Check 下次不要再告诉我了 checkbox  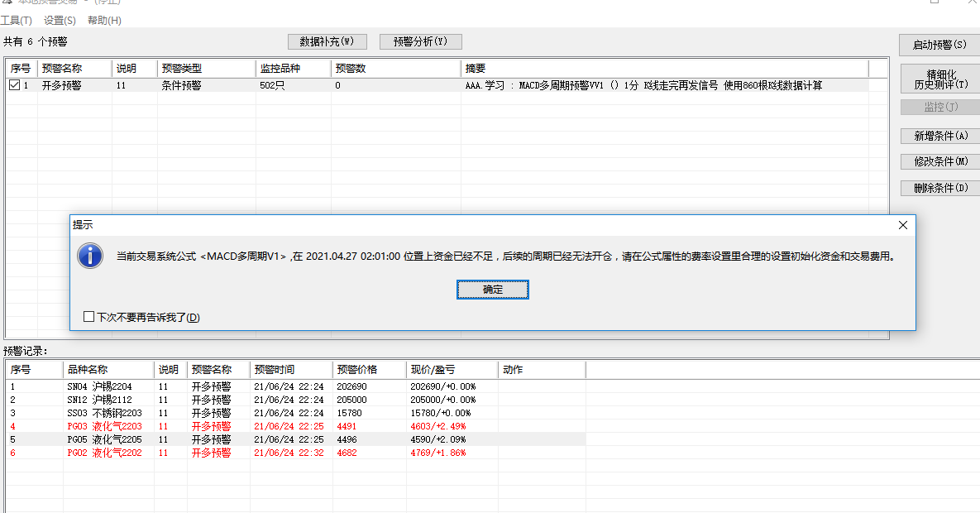click(x=89, y=317)
